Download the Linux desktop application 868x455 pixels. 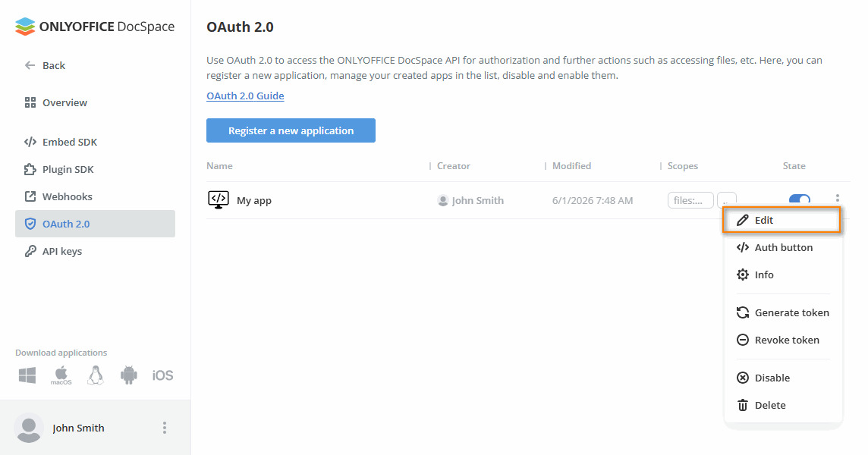(x=95, y=375)
